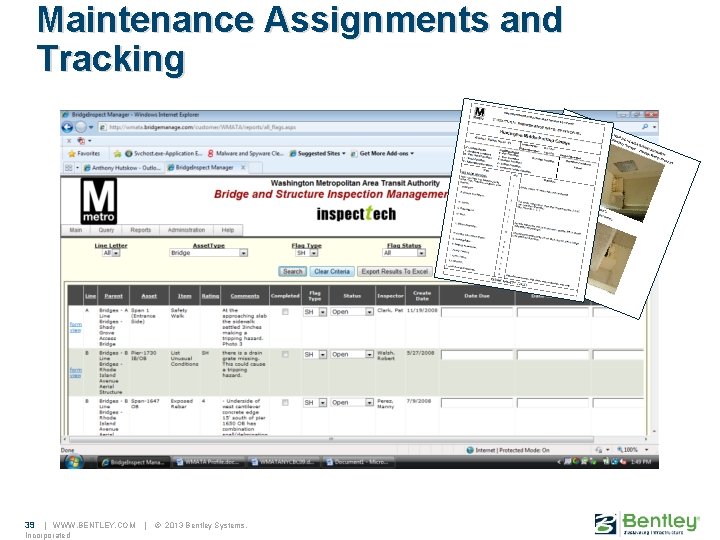The image size is (720, 540).
Task: Click the horizontal scrollbar under the table
Action: [332, 439]
